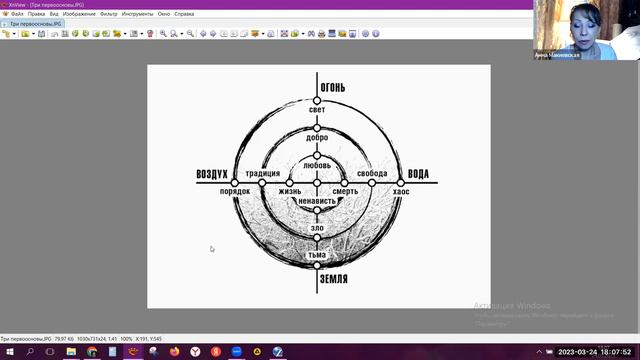Open options via the gear globe icon
Viewport: 640px width, 360px height.
(x=365, y=34)
